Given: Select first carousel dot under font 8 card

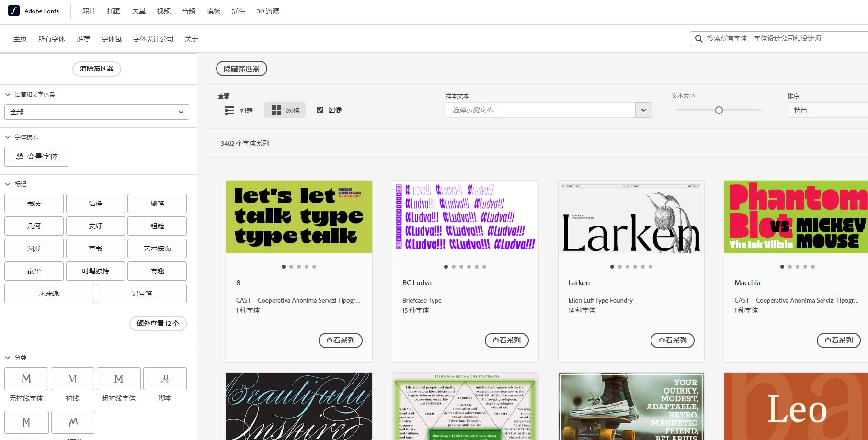Looking at the screenshot, I should (x=284, y=267).
